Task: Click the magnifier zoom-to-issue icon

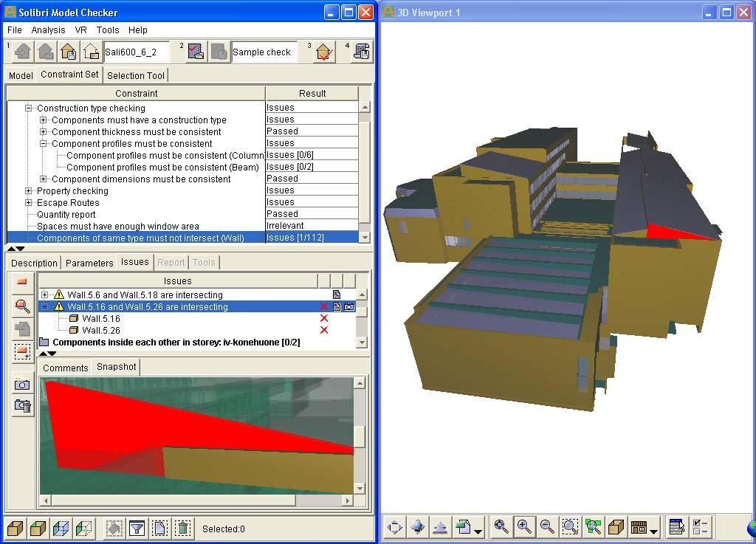Action: [22, 306]
